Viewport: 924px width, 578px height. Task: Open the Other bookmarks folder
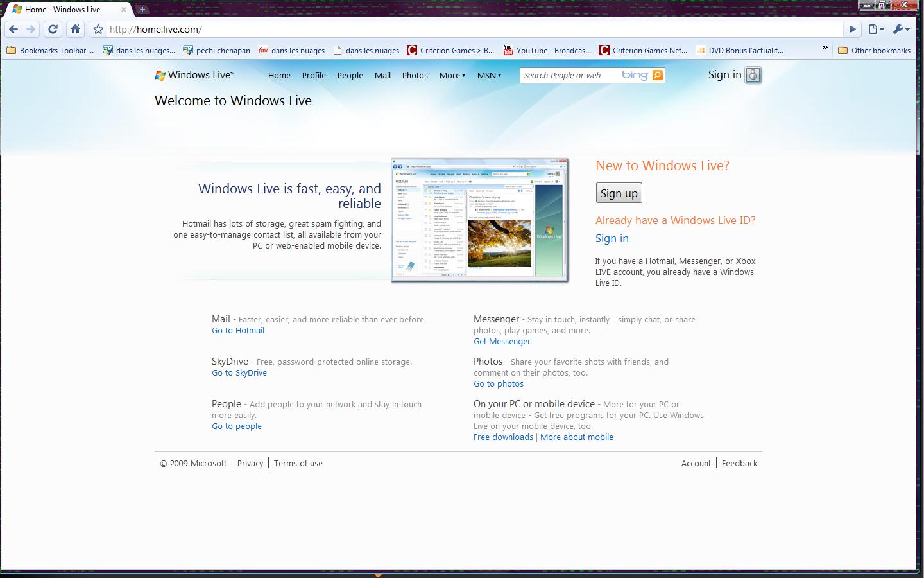coord(874,50)
